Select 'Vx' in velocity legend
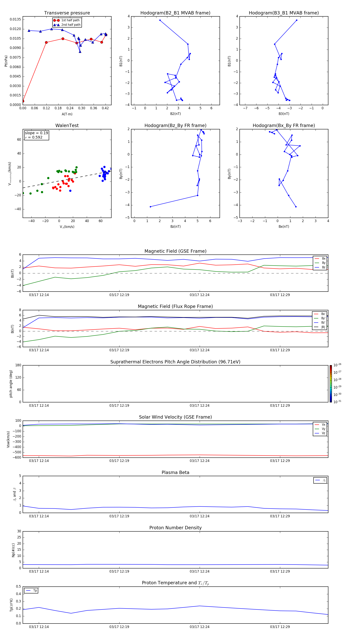 pos(320,424)
